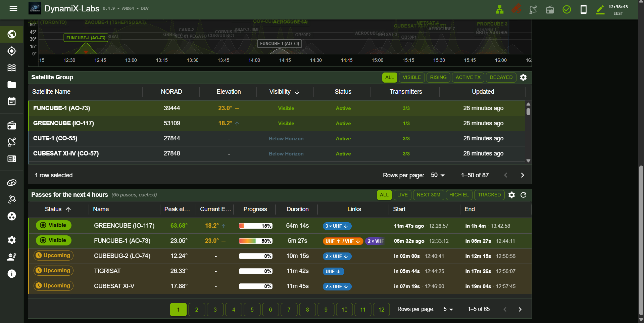Open passes rows per page dropdown showing 5
Viewport: 644px width, 323px height.
click(448, 309)
